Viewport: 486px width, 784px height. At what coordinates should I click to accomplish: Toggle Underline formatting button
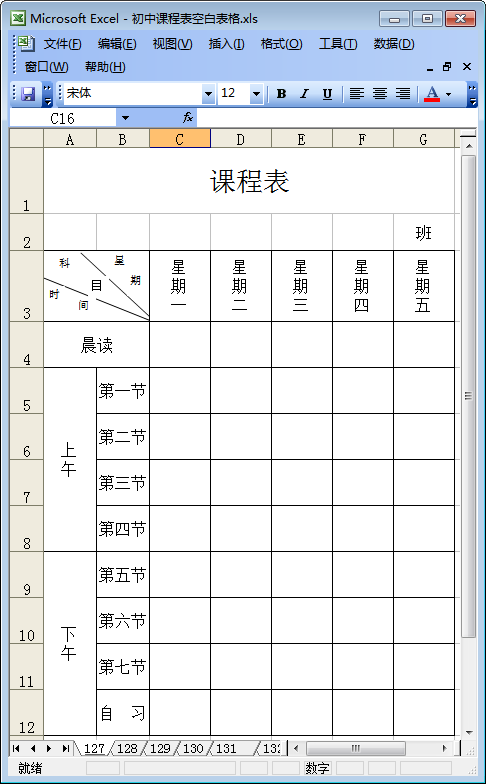(327, 94)
